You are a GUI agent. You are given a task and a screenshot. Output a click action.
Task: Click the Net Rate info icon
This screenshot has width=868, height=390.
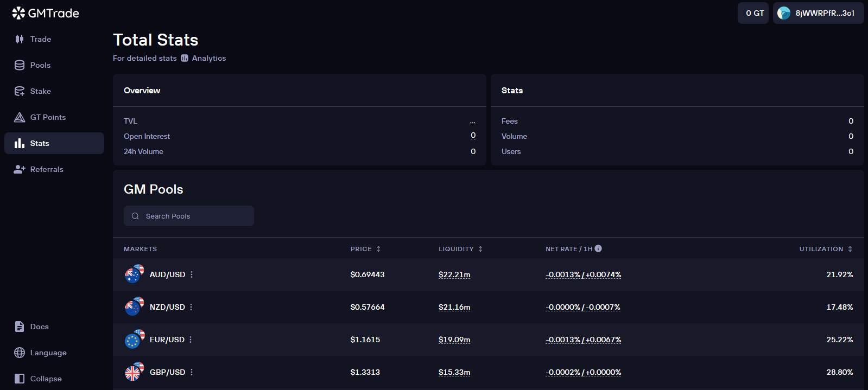tap(598, 248)
